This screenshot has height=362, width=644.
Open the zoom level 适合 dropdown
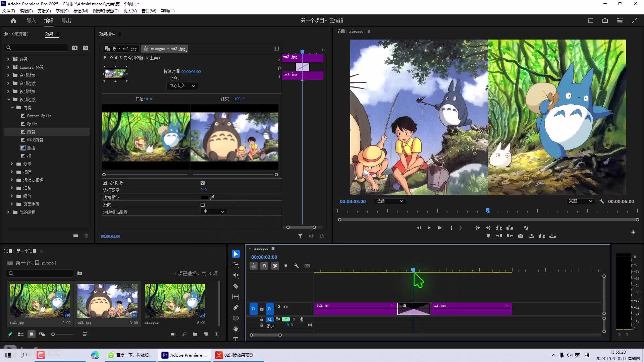pos(390,201)
